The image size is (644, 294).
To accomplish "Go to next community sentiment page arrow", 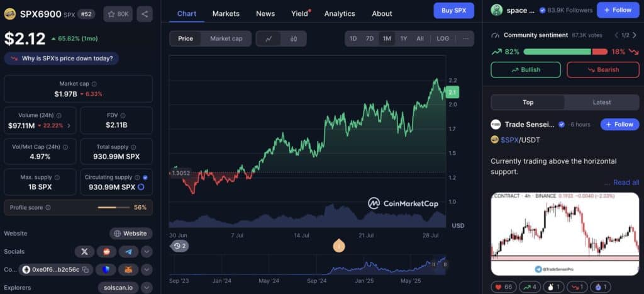I will tap(634, 35).
